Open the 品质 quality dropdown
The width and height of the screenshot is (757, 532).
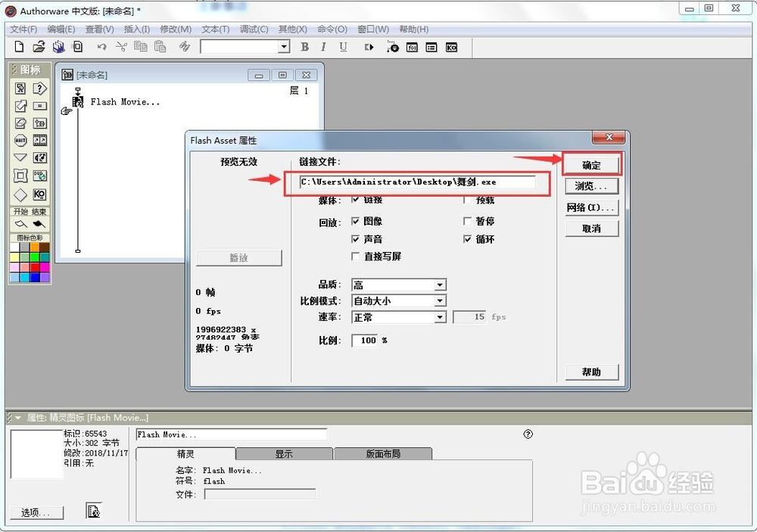440,285
